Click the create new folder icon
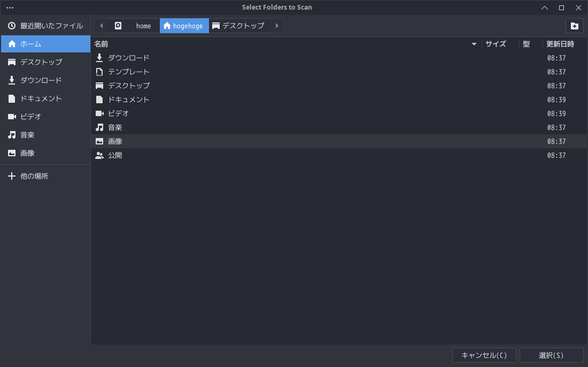Image resolution: width=588 pixels, height=367 pixels. (574, 26)
